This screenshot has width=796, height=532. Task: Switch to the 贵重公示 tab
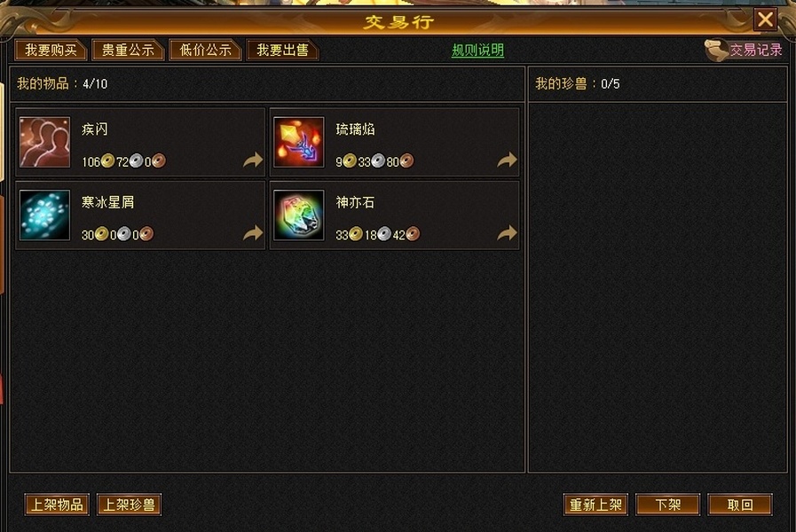pos(128,51)
